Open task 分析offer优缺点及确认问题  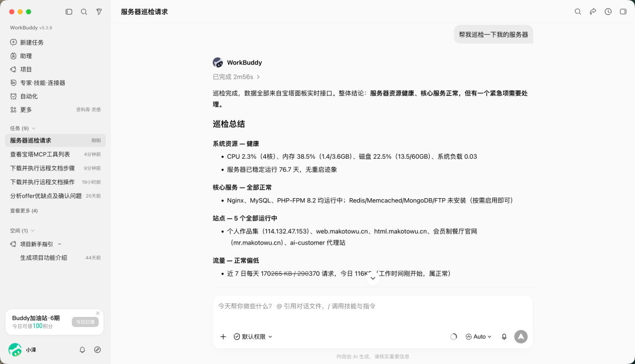[x=55, y=196]
